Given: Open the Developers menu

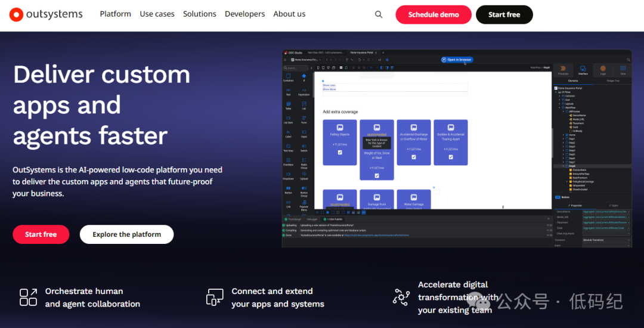Looking at the screenshot, I should pos(244,14).
